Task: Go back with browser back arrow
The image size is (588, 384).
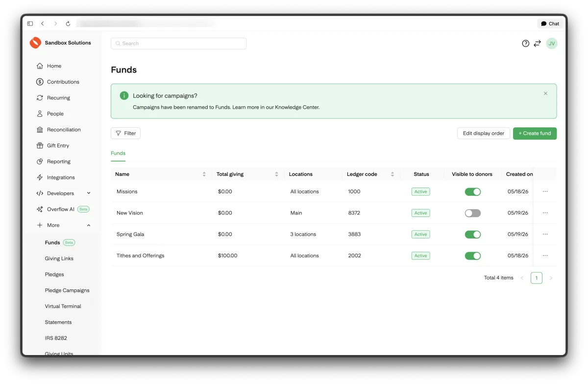Action: coord(43,24)
